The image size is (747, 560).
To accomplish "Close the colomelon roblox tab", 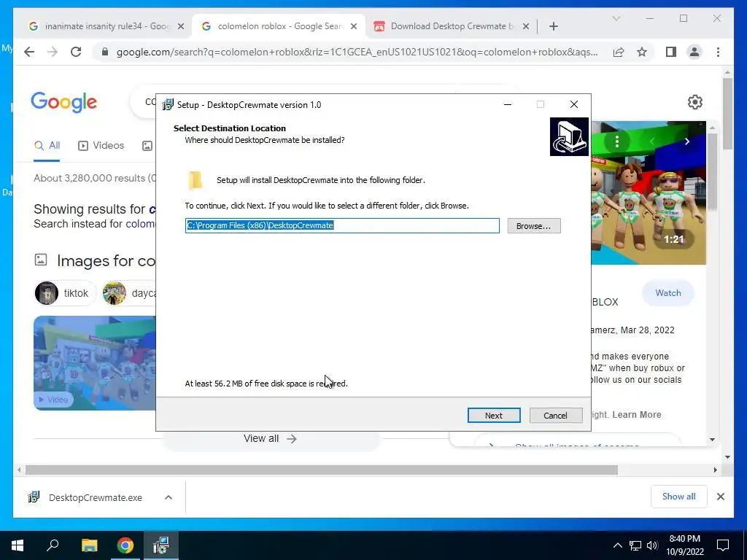I will [x=354, y=26].
